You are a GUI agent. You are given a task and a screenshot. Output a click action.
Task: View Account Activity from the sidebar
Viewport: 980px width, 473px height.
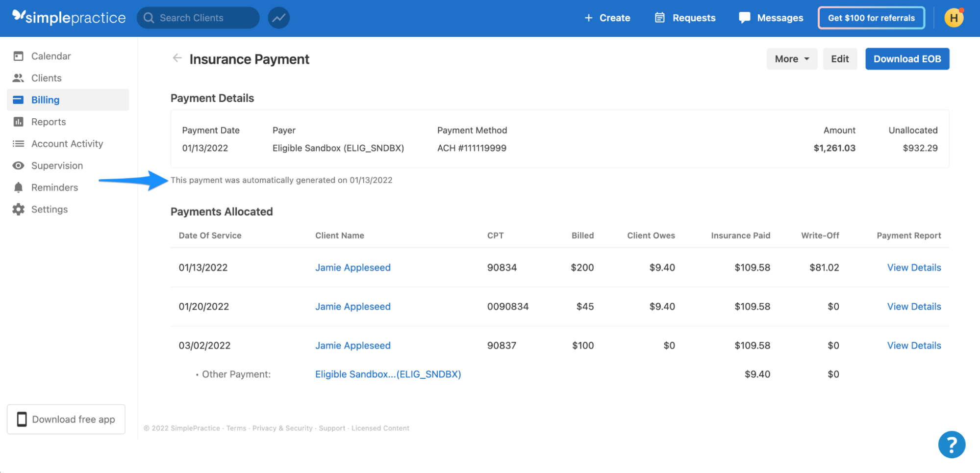point(67,143)
